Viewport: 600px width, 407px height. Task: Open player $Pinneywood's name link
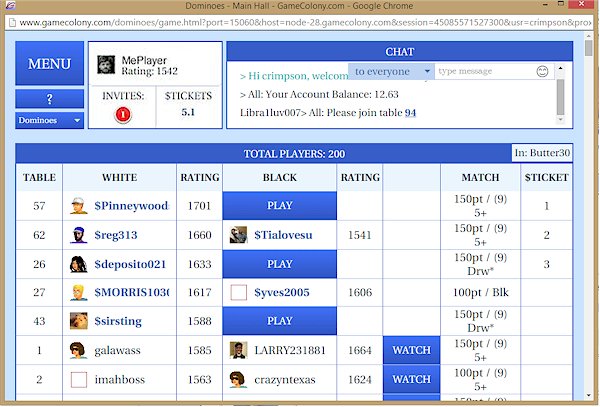point(131,206)
